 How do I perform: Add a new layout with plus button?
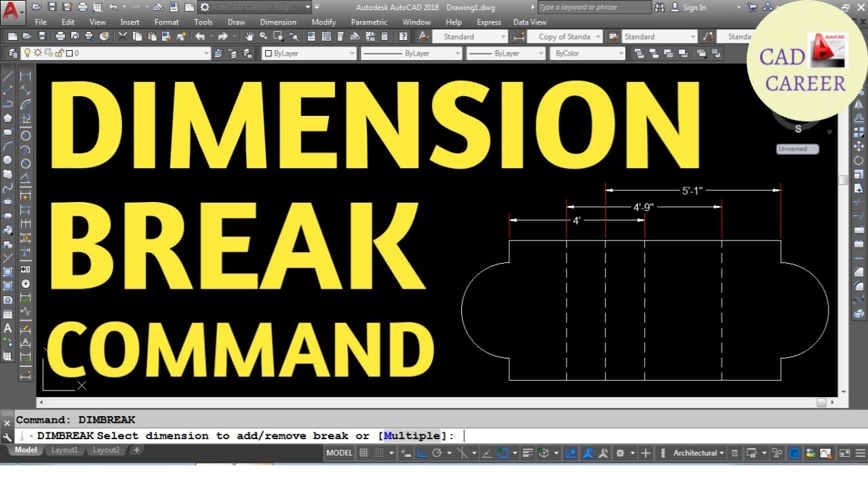point(136,450)
